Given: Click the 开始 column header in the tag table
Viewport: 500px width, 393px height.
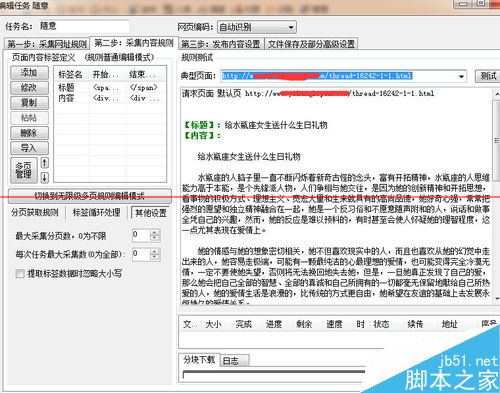Looking at the screenshot, I should (108, 74).
